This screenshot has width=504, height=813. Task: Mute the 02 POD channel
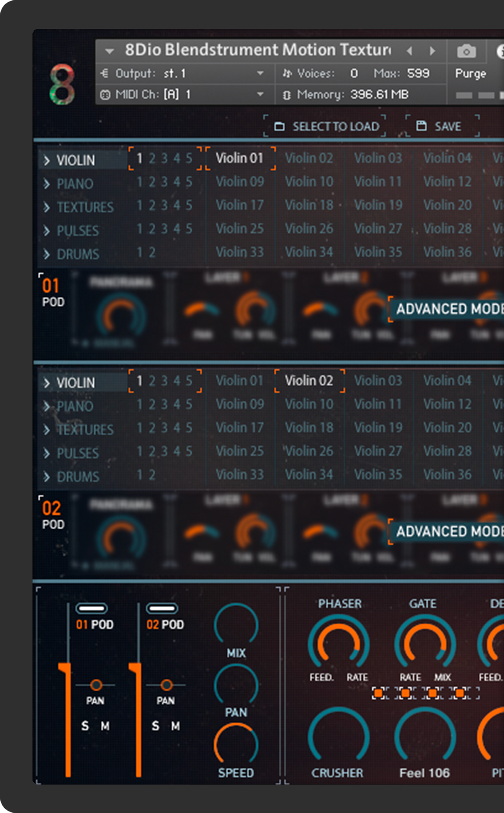(176, 726)
